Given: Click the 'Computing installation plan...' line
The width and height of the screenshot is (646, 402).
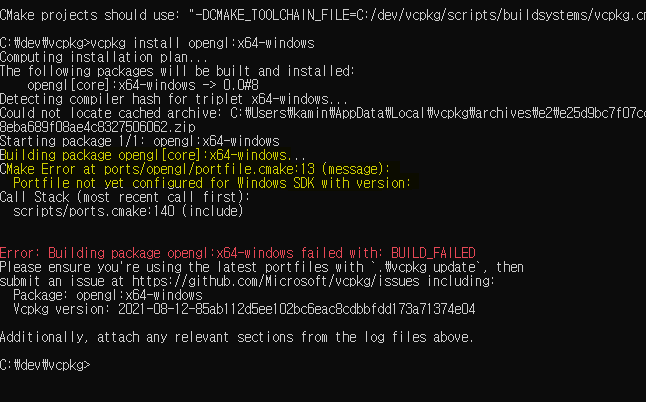Looking at the screenshot, I should point(104,57).
